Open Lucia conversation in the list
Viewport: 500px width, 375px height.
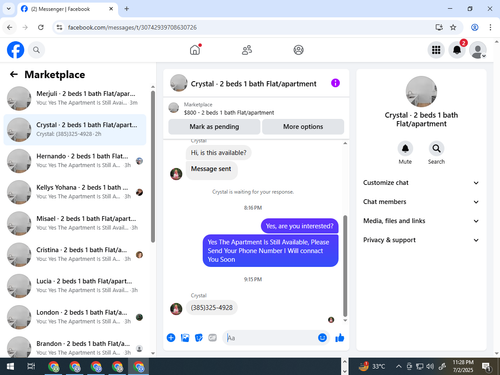pos(75,286)
